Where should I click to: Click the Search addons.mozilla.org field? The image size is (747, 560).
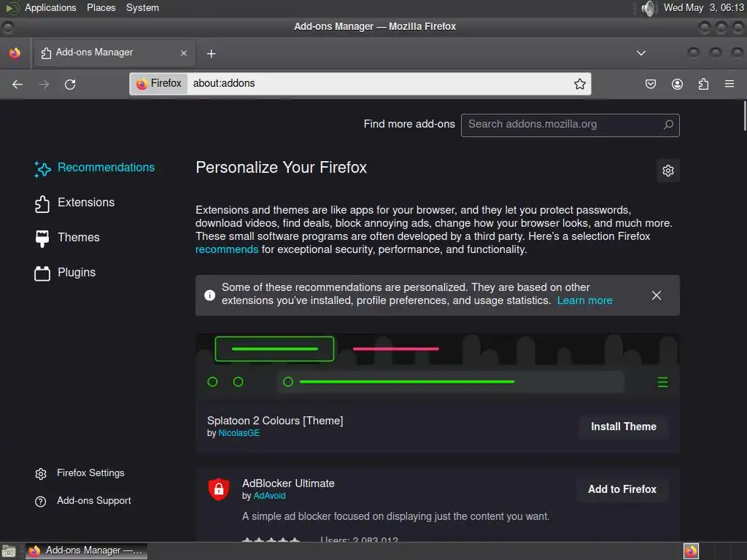(x=570, y=125)
